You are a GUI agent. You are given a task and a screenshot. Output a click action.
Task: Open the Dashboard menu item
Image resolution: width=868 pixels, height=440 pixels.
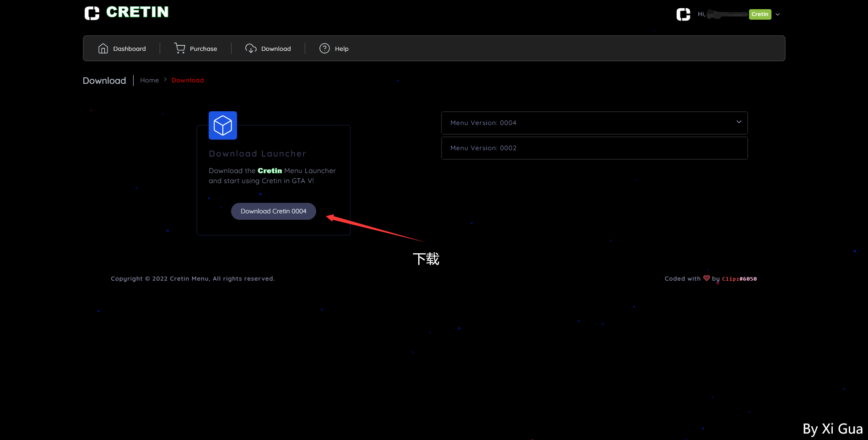122,49
